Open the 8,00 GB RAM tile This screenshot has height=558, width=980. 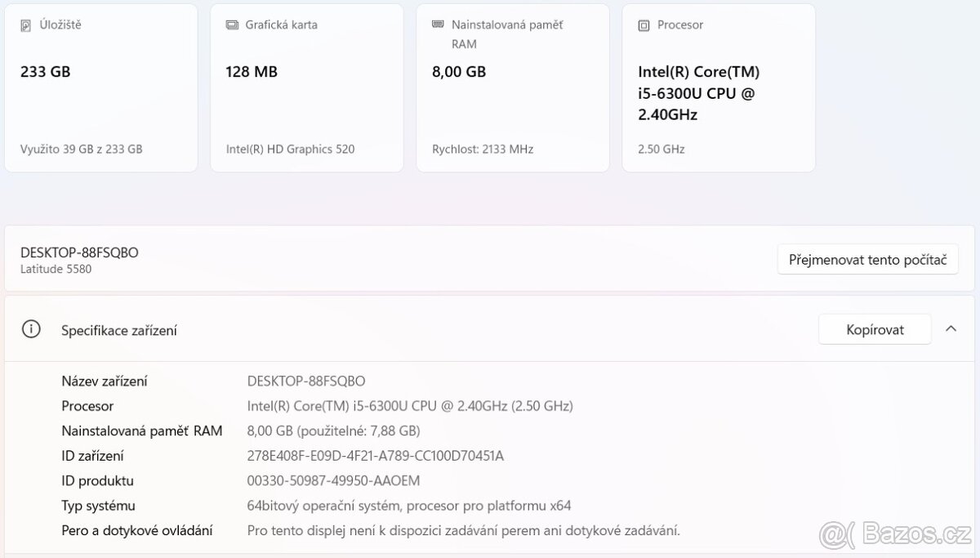(x=513, y=88)
